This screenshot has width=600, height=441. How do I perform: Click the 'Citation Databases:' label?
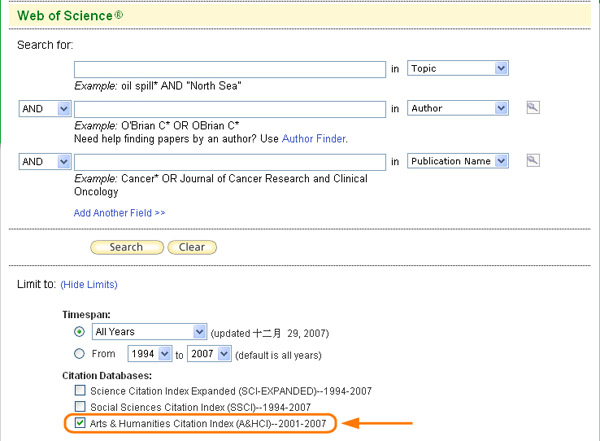click(x=107, y=376)
